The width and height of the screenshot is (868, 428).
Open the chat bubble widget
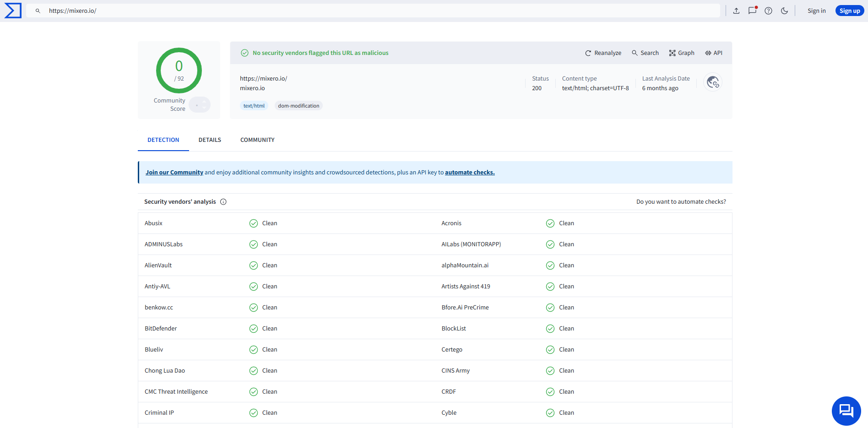(x=846, y=411)
